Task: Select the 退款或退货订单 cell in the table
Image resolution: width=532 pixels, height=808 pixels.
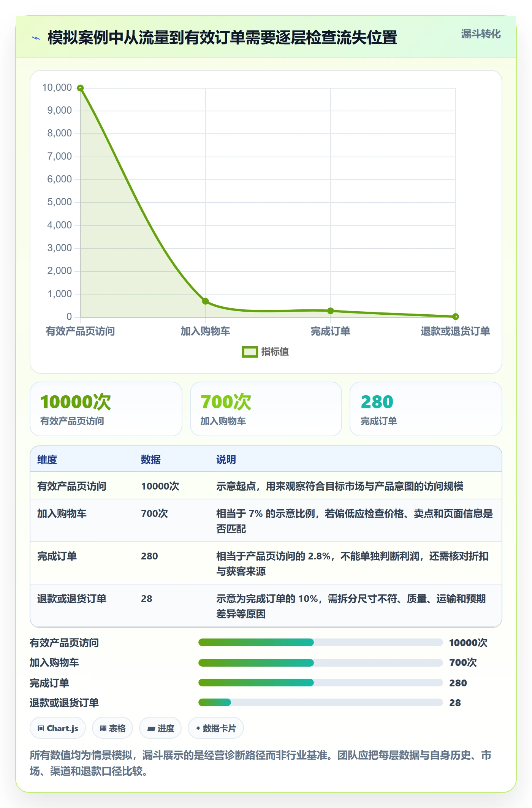Action: (x=71, y=599)
